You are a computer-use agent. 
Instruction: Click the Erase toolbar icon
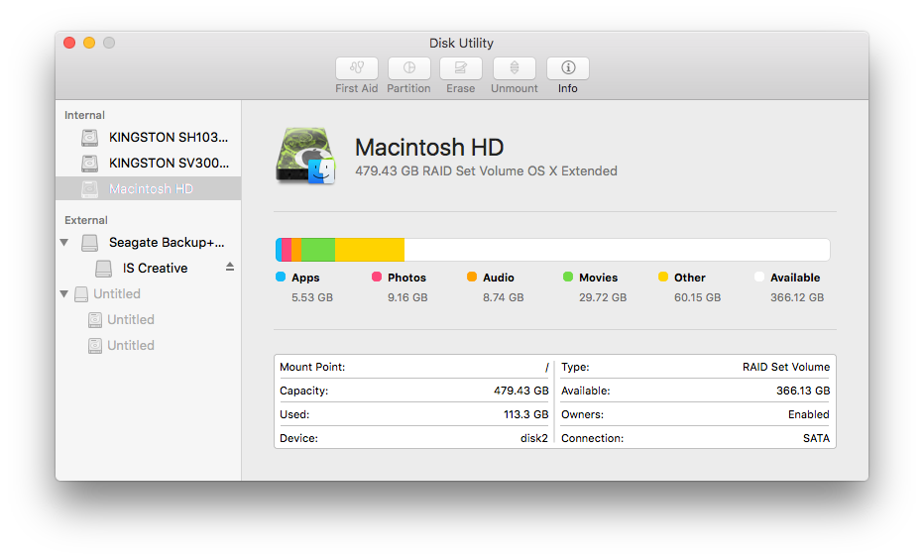460,68
